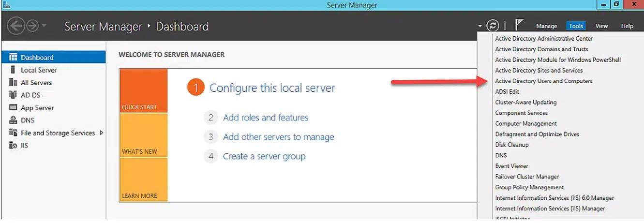Select DNS in the left sidebar
The height and width of the screenshot is (223, 644).
(53, 120)
